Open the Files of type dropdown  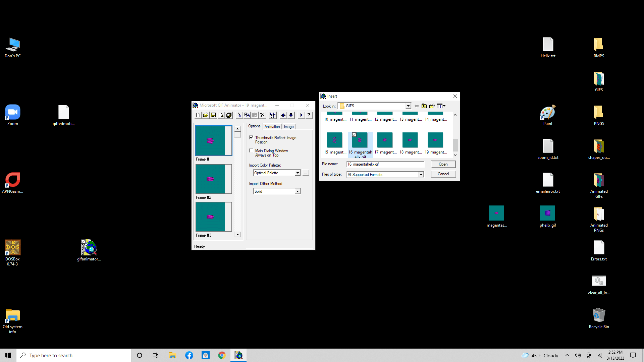pos(421,175)
